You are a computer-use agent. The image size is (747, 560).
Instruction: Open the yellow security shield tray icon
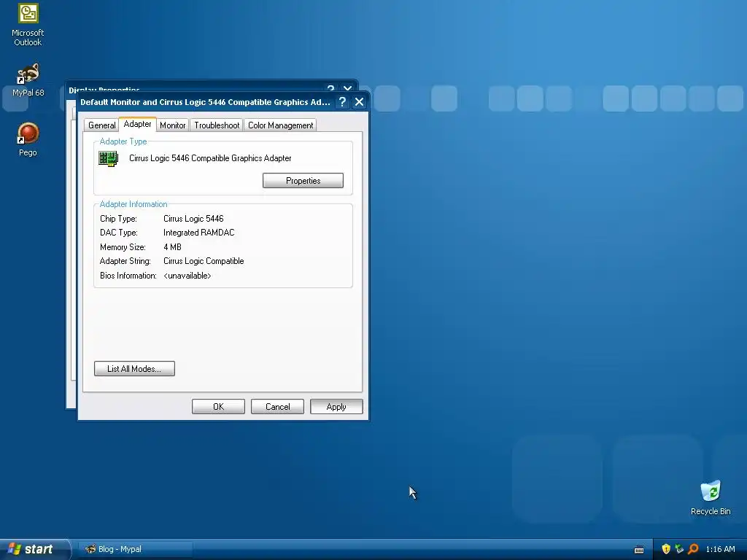[x=666, y=549]
